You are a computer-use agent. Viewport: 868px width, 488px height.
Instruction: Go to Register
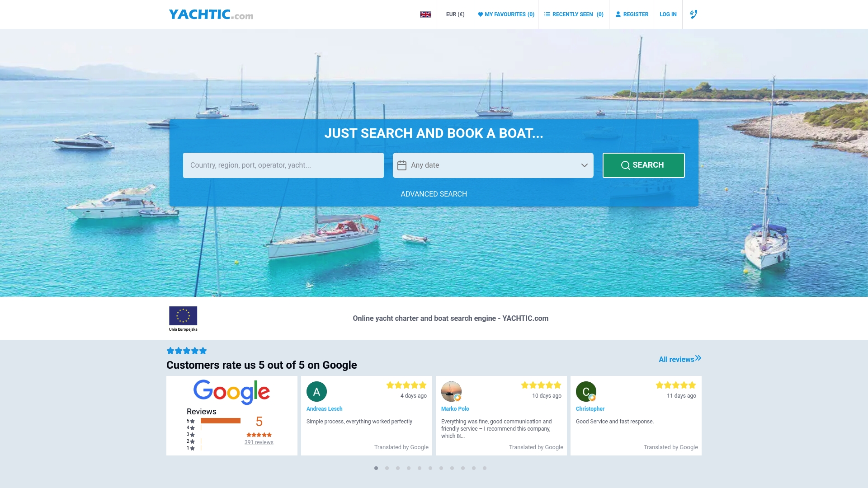coord(632,14)
